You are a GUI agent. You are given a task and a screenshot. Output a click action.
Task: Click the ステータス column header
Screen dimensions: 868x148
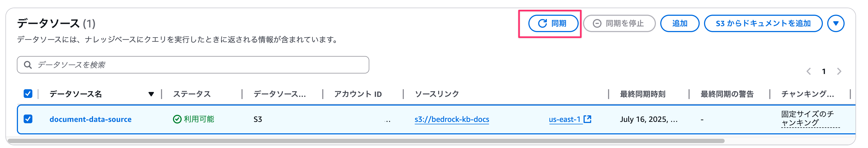pyautogui.click(x=192, y=94)
